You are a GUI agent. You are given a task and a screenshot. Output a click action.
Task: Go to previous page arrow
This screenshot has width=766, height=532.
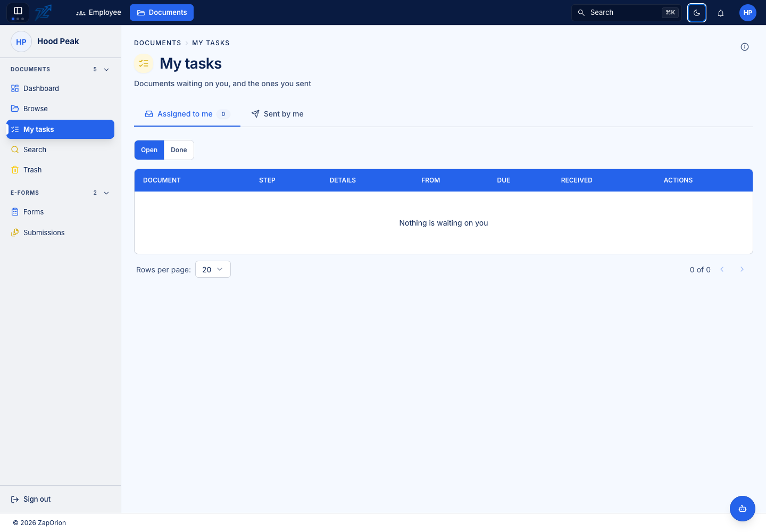722,269
